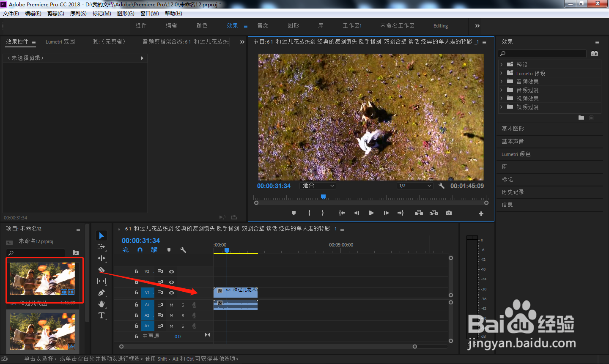Expand the 预设 effects folder

coord(502,65)
